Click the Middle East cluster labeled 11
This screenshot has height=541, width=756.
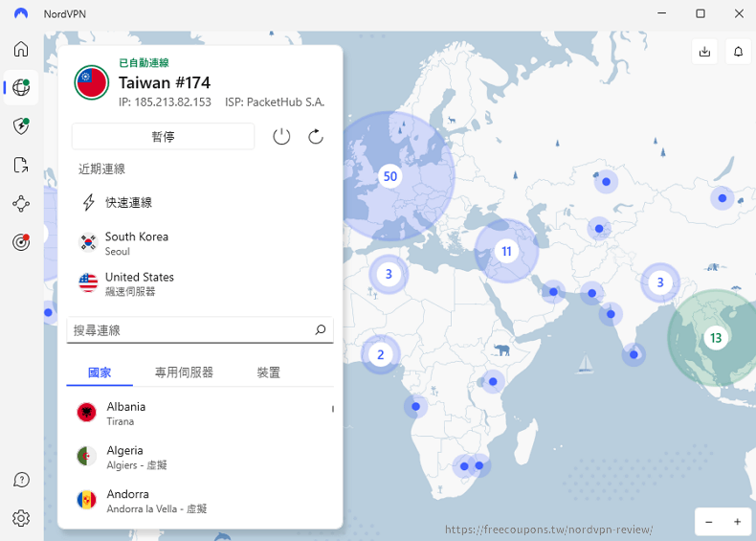tap(506, 251)
